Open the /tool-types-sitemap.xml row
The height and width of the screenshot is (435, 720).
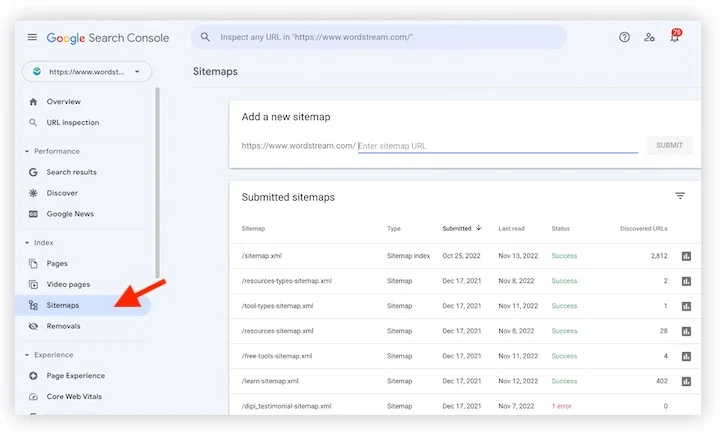pyautogui.click(x=465, y=306)
